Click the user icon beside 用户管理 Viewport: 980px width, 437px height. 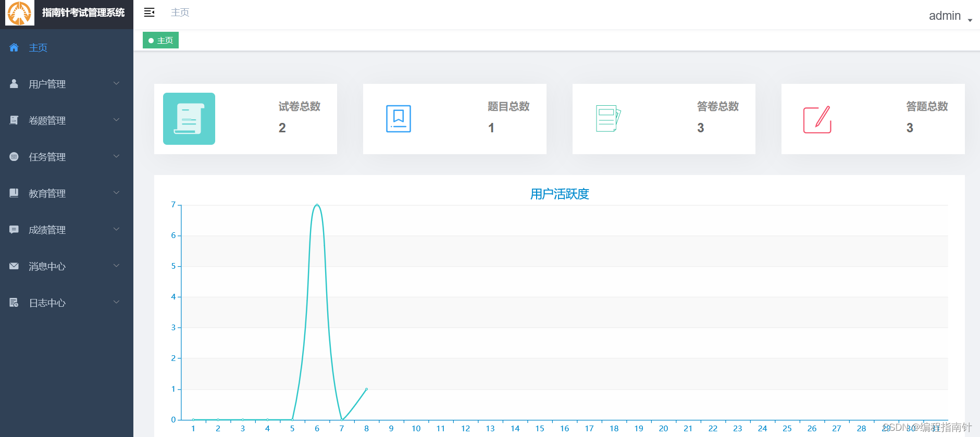tap(14, 84)
